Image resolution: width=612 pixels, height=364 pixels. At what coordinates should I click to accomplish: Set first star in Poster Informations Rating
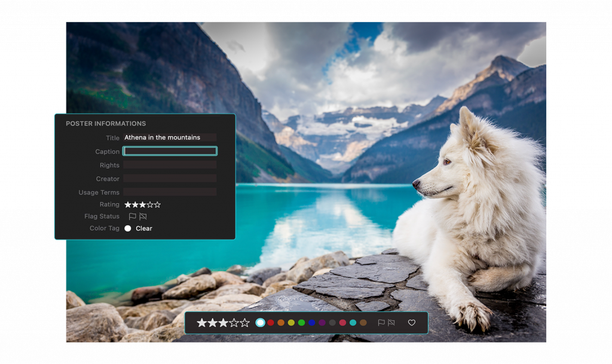coord(128,204)
